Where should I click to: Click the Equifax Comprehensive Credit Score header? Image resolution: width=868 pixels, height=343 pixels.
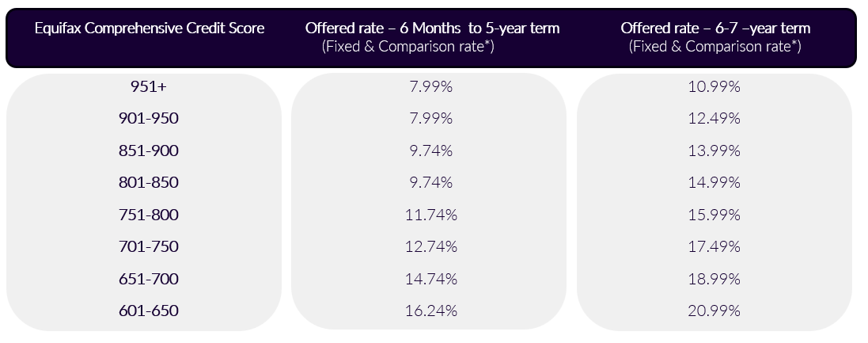click(149, 29)
